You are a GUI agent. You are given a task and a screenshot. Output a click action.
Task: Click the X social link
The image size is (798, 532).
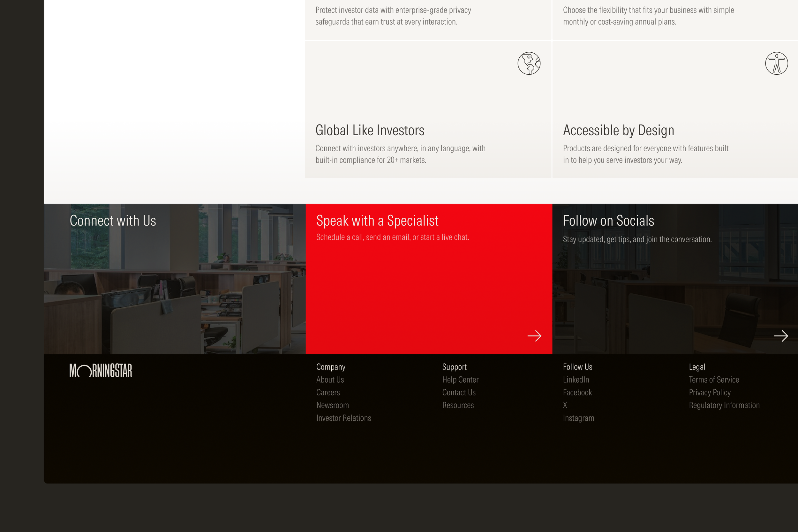click(565, 405)
